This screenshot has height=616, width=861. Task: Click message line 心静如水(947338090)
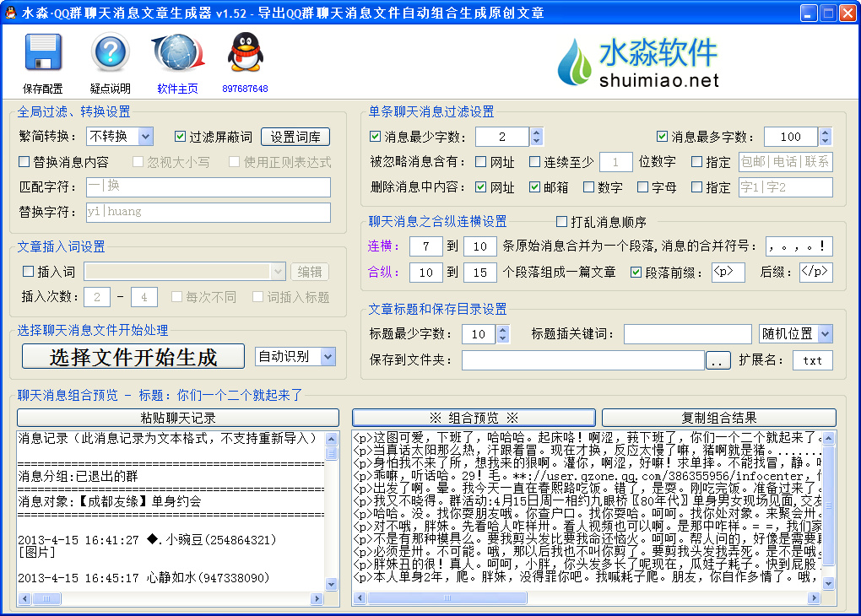[208, 578]
